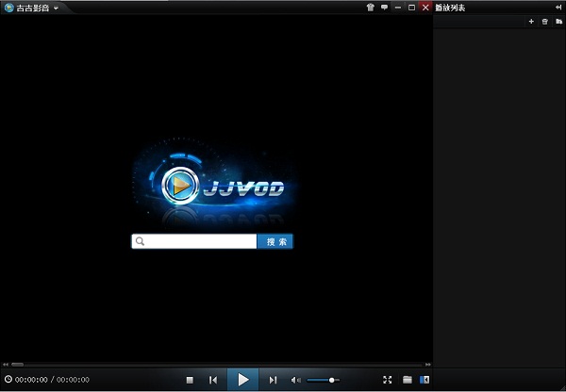Viewport: 566px width, 392px height.
Task: Go to previous track
Action: pos(213,380)
